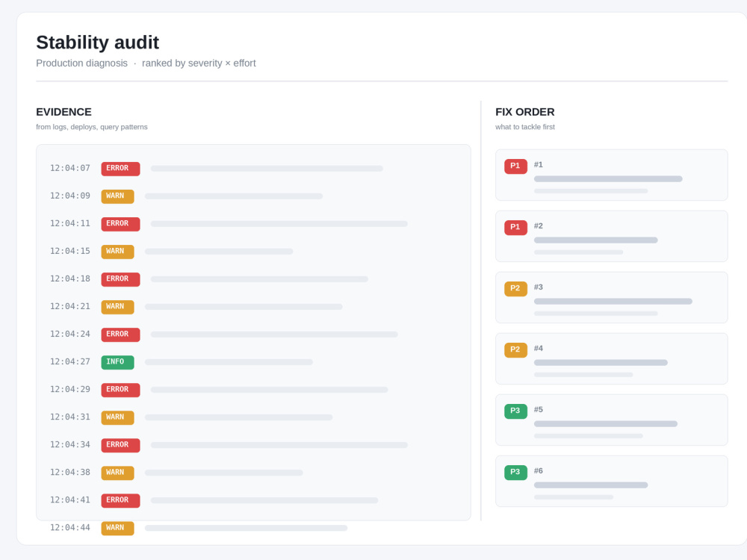Click the green INFO badge at 12:04:27
Screen dimensions: 747x560
(117, 362)
